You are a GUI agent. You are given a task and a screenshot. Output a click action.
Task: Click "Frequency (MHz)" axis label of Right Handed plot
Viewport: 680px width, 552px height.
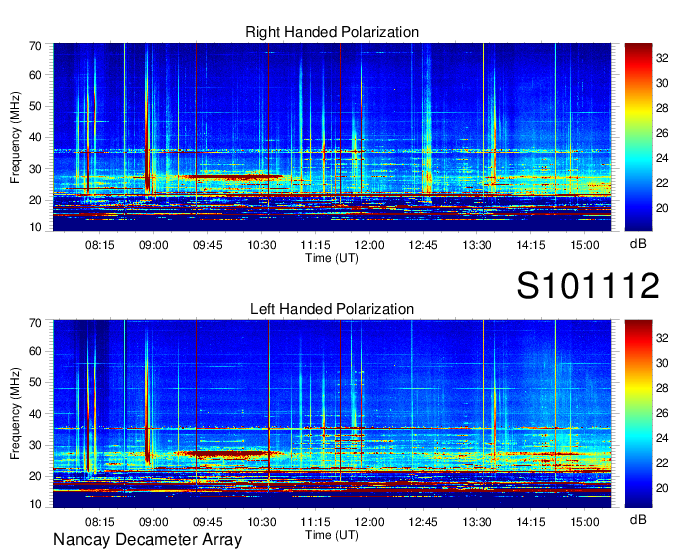[15, 137]
